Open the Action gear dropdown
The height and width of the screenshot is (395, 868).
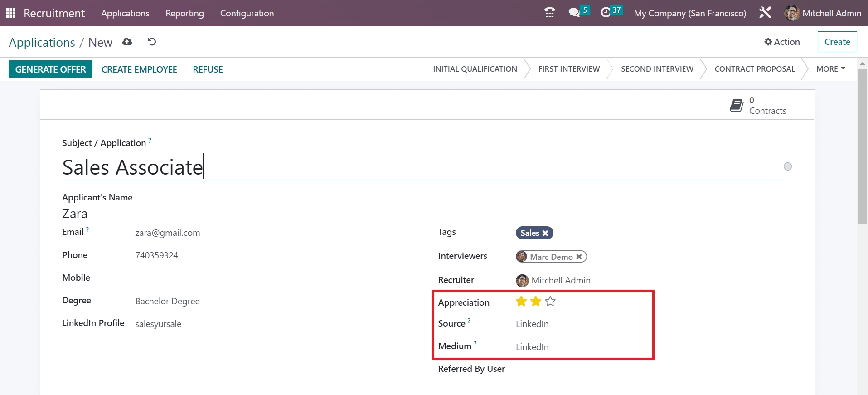click(x=782, y=42)
